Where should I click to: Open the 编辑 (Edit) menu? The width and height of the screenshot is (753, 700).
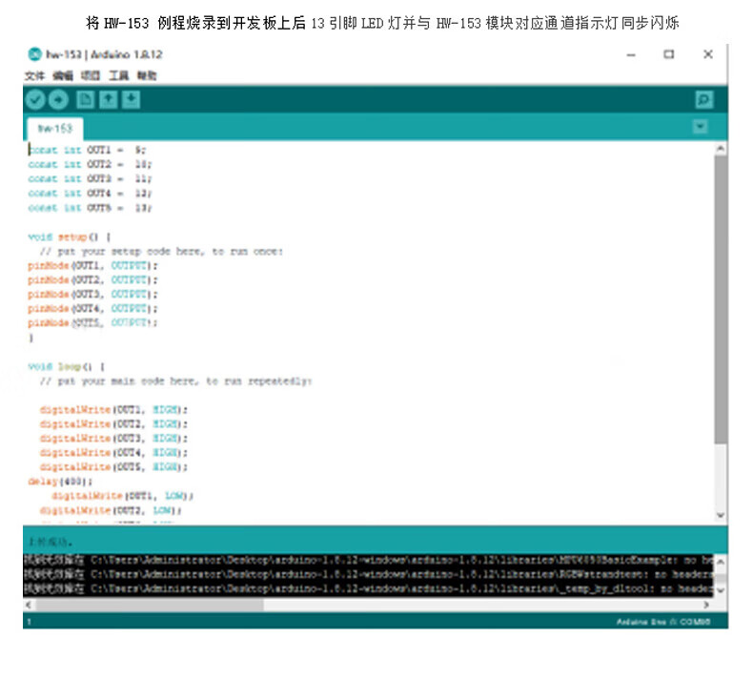[x=62, y=75]
